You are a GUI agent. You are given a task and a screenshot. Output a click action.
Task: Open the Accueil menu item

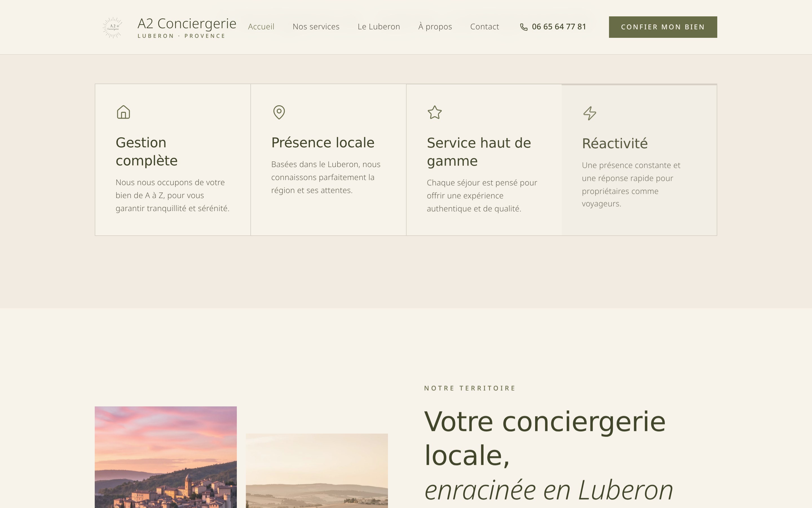click(261, 27)
